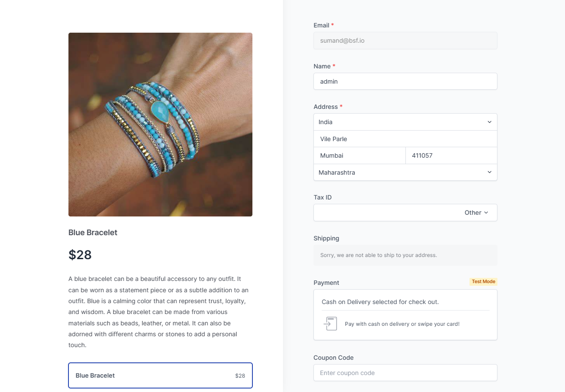Click the Email field with sumand@bsf.io
The width and height of the screenshot is (565, 392).
[x=405, y=41]
